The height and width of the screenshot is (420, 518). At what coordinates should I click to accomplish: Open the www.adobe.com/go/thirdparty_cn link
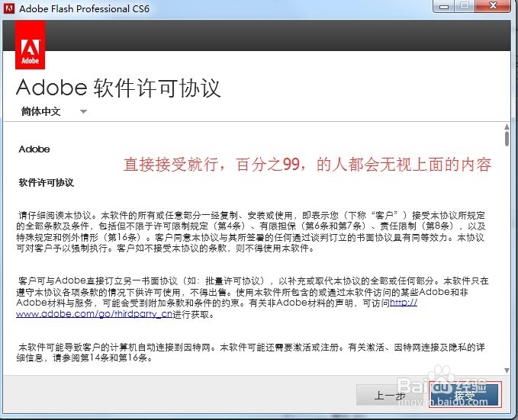[95, 314]
